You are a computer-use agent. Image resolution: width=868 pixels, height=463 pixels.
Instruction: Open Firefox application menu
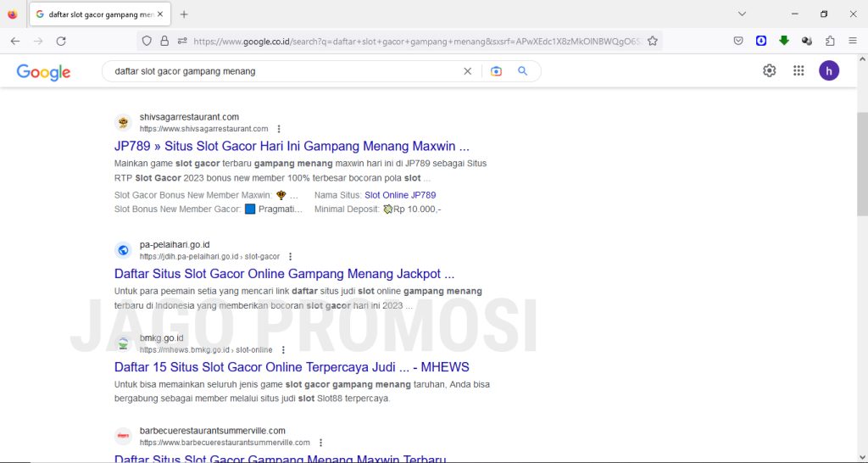(x=853, y=41)
